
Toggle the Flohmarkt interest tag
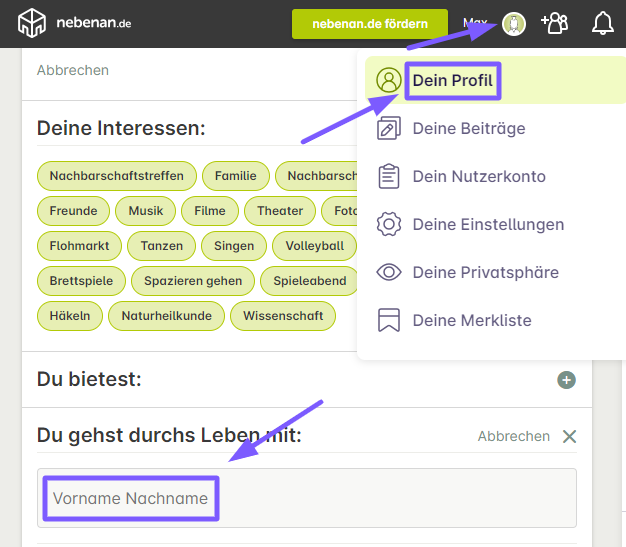click(x=80, y=246)
